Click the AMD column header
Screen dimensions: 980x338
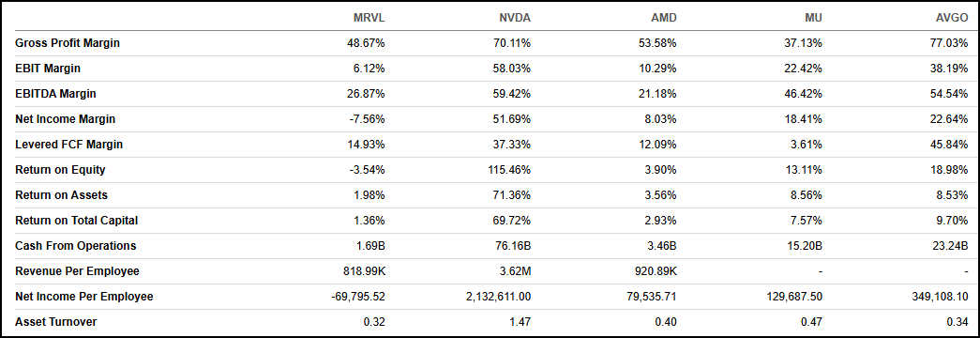click(x=664, y=18)
